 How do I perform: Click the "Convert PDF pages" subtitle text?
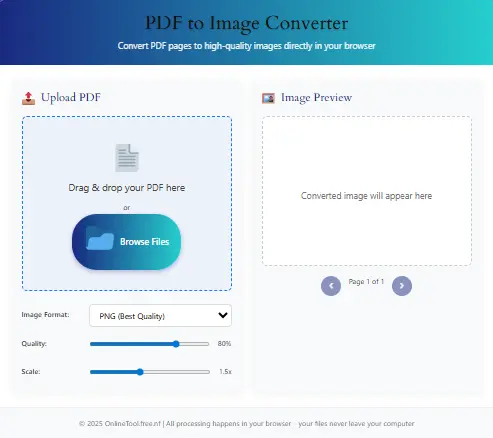click(247, 46)
